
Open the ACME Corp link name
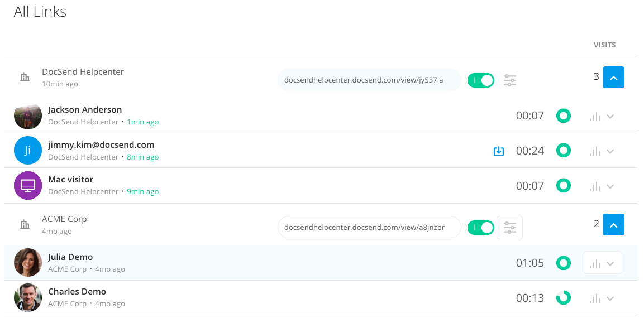pyautogui.click(x=64, y=219)
